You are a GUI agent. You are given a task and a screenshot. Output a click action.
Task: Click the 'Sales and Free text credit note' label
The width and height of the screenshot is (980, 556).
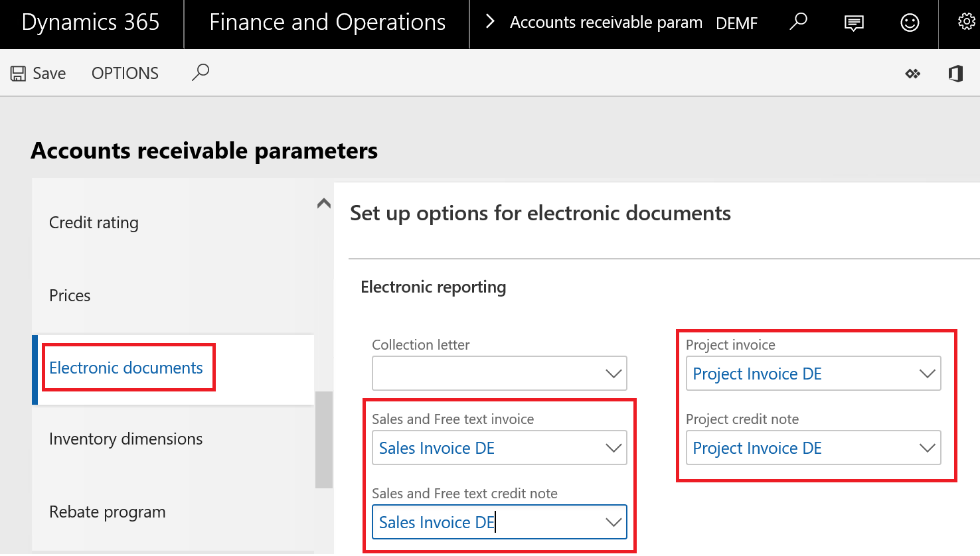(465, 494)
